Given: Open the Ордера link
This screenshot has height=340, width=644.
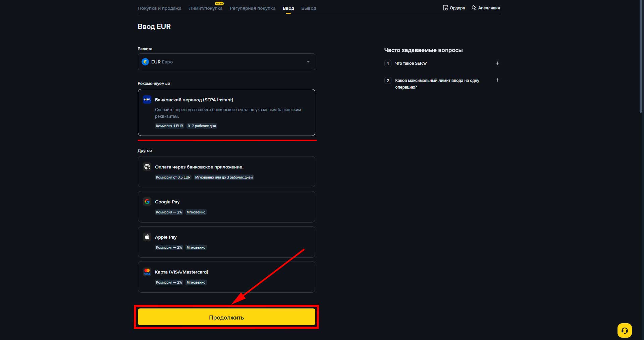Looking at the screenshot, I should click(454, 8).
